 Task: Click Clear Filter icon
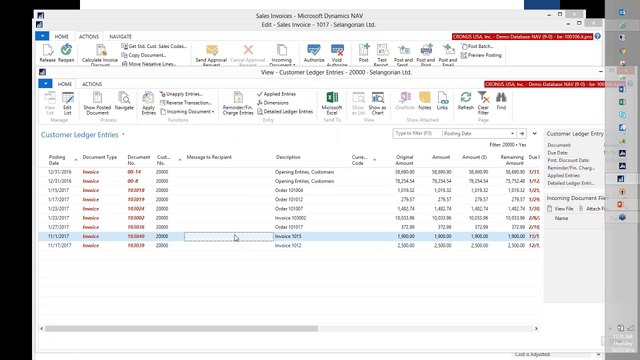point(483,103)
